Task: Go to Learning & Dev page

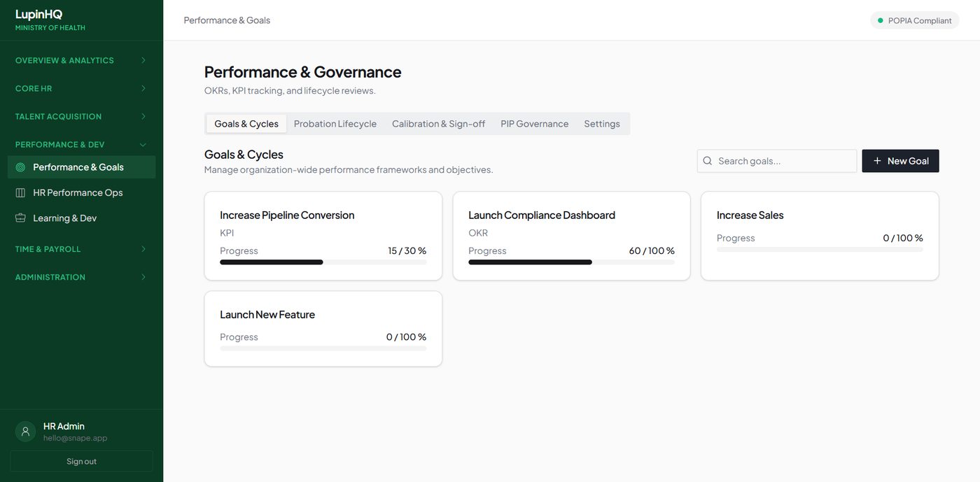Action: coord(81,218)
